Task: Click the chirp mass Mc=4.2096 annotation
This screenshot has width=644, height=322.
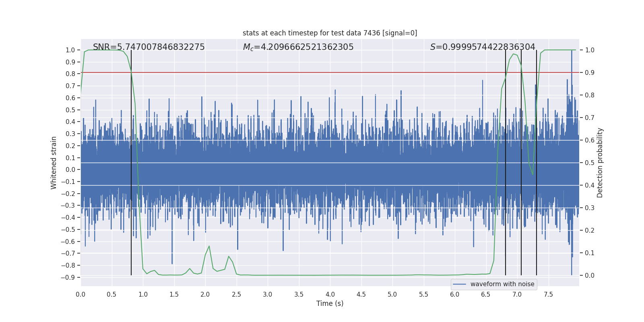Action: 298,47
